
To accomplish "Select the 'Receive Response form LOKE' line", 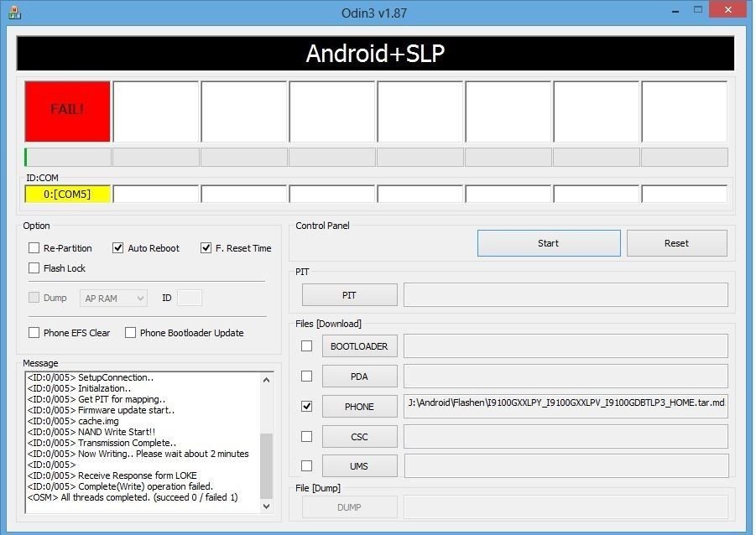I will (112, 475).
